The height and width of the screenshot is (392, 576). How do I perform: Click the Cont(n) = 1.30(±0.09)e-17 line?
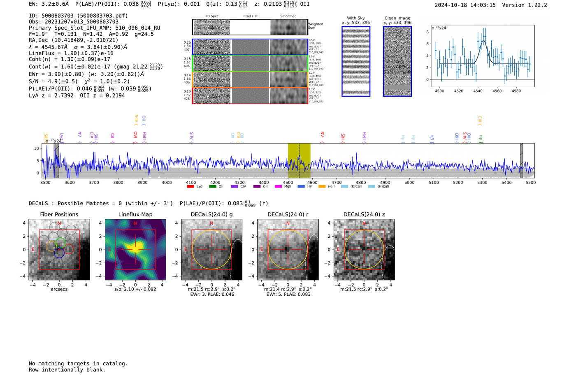(x=70, y=59)
